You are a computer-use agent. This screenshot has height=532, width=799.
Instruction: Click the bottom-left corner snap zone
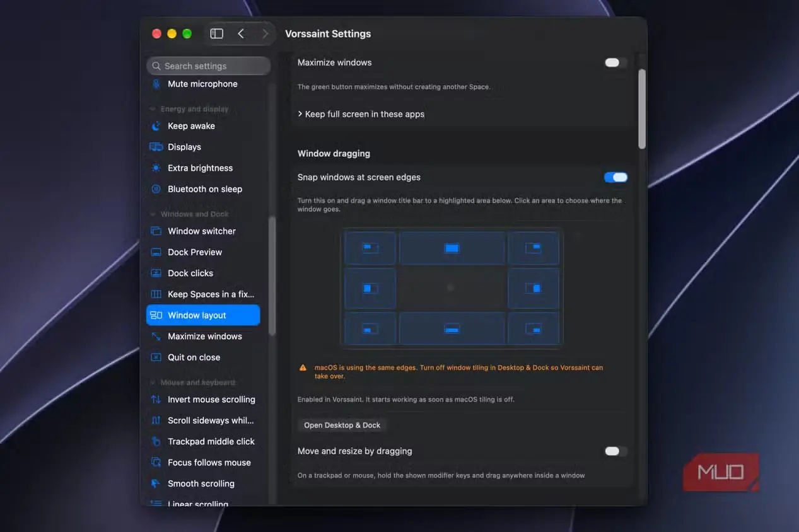[370, 328]
